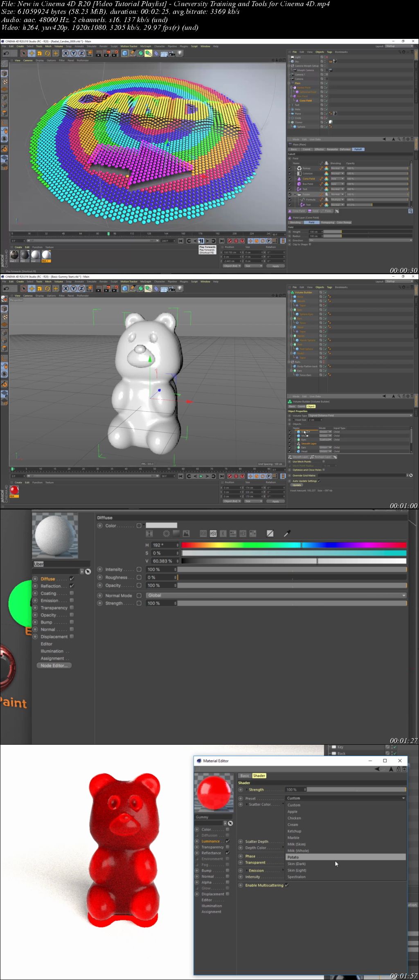Click Render View clapper in Gummy frame toolbar
The height and width of the screenshot is (980, 419).
pos(99,288)
